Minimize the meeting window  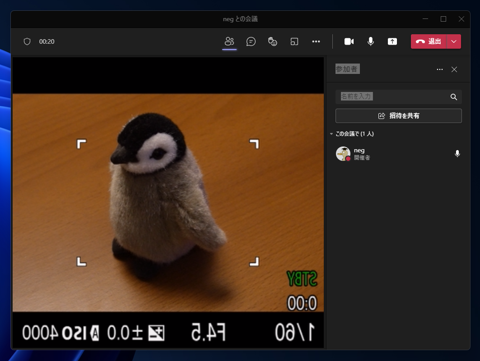[x=425, y=19]
